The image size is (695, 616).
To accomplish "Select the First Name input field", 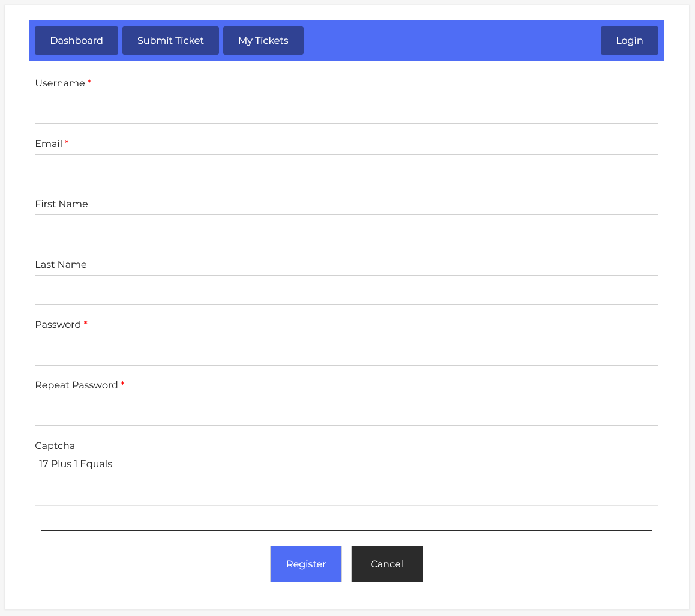I will 346,229.
